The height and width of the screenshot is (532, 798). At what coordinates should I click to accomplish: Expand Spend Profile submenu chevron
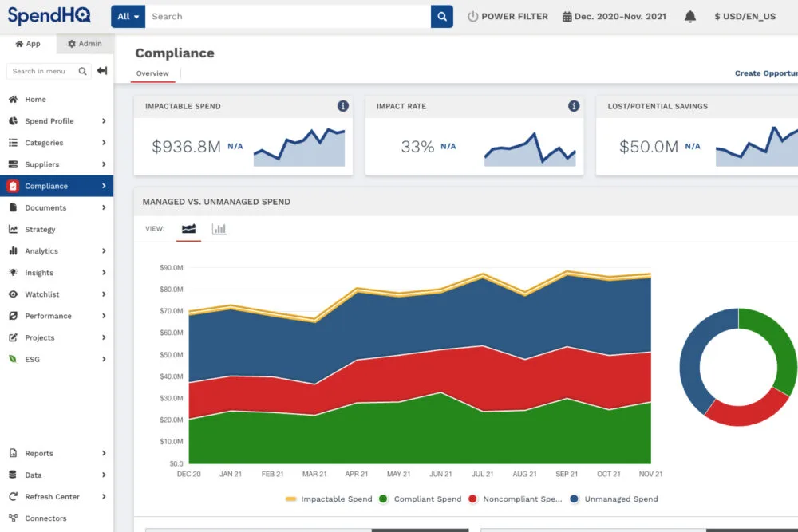[104, 121]
